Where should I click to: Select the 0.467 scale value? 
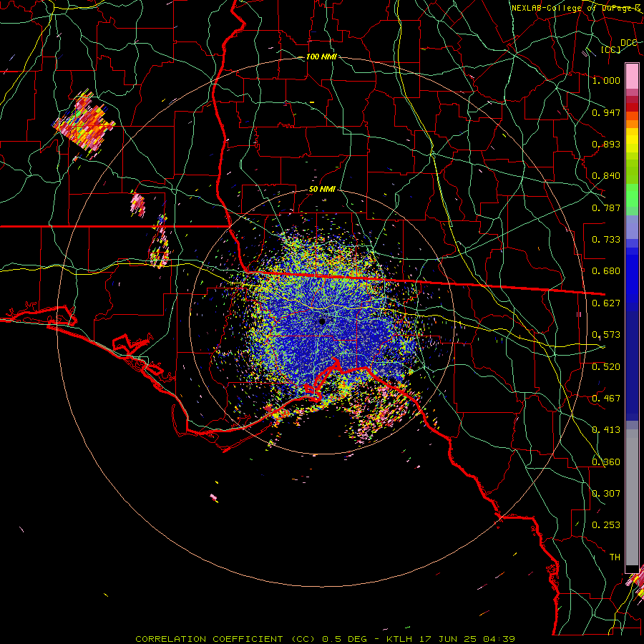606,399
